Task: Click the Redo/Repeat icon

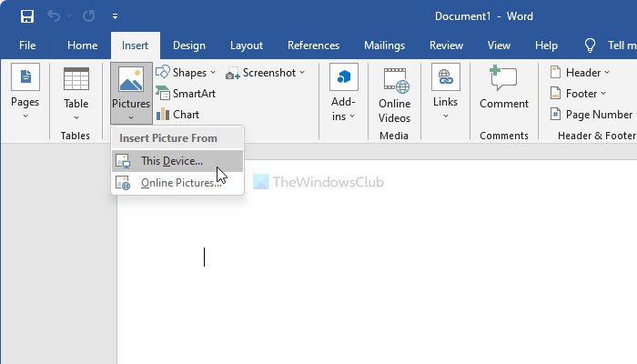Action: [x=88, y=16]
